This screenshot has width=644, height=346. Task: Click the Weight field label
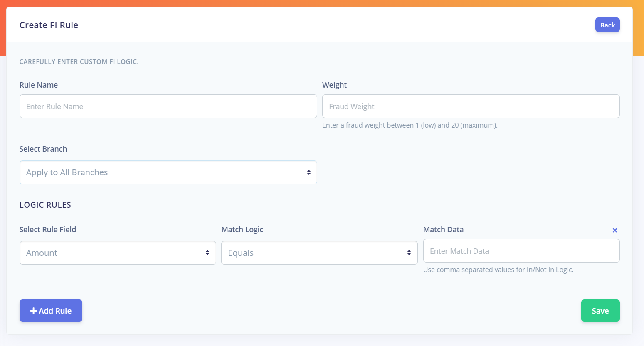334,85
